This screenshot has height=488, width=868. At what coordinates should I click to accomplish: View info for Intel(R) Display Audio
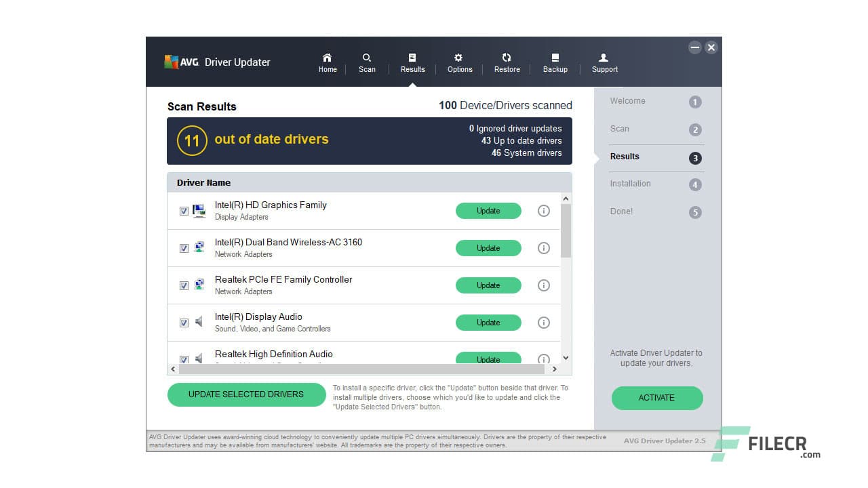pyautogui.click(x=543, y=323)
